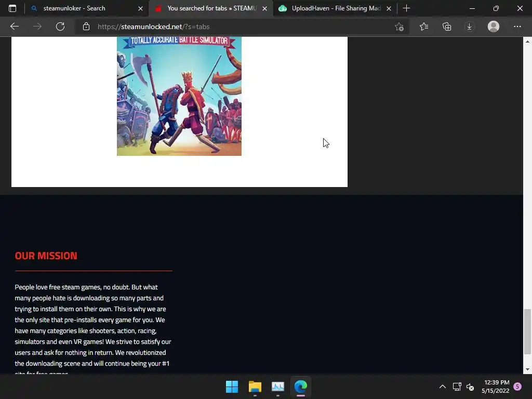532x399 pixels.
Task: Go forward to the next page
Action: [37, 26]
